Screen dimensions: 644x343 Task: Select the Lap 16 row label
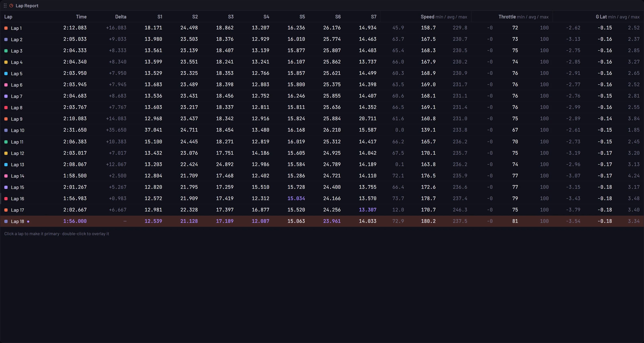pyautogui.click(x=17, y=199)
